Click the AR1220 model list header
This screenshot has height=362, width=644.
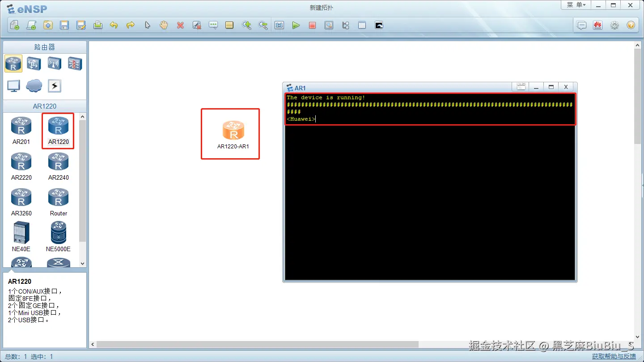pyautogui.click(x=45, y=106)
